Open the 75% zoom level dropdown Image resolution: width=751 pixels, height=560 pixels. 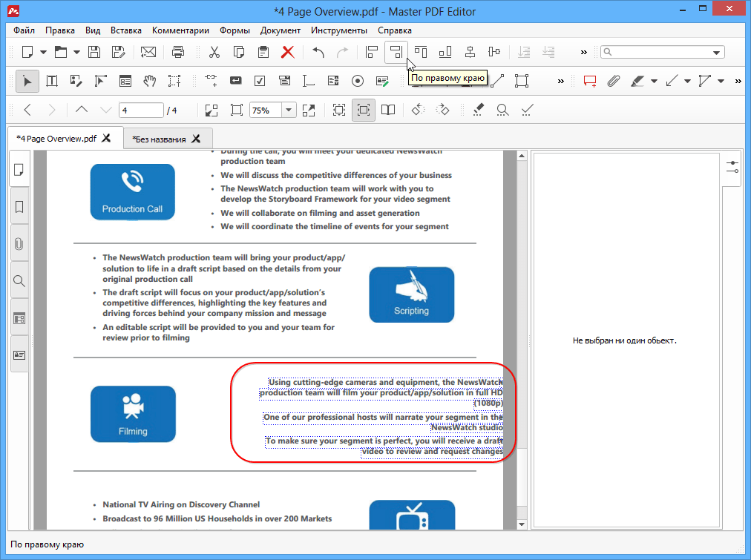tap(288, 110)
